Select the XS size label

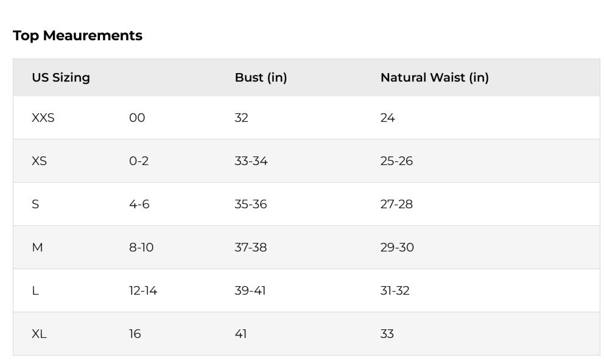click(39, 161)
